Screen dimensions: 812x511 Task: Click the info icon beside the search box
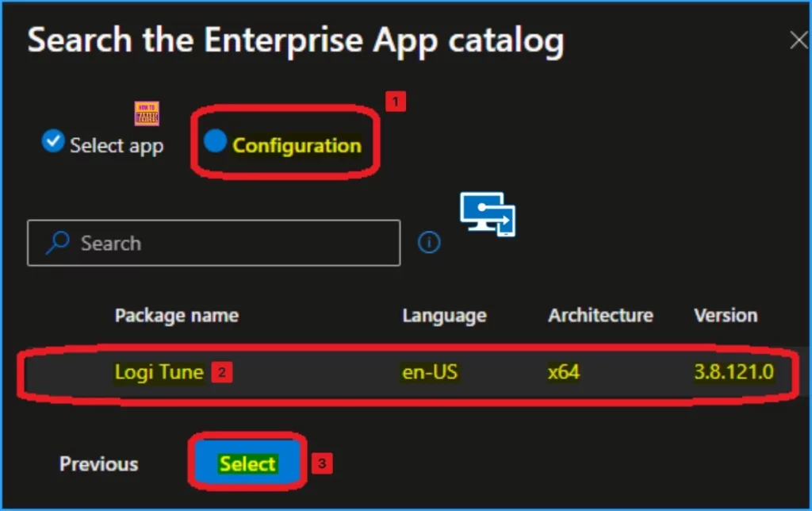pos(429,242)
